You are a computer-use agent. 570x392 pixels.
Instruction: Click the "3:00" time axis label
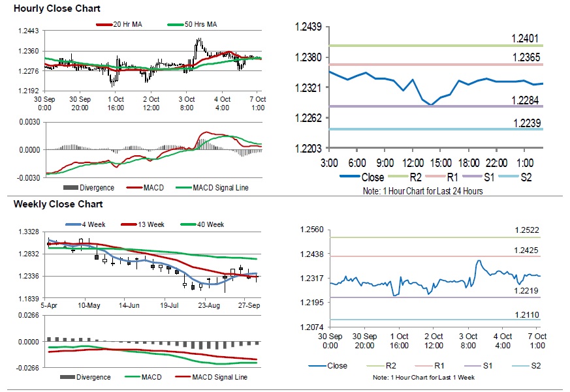[x=329, y=163]
